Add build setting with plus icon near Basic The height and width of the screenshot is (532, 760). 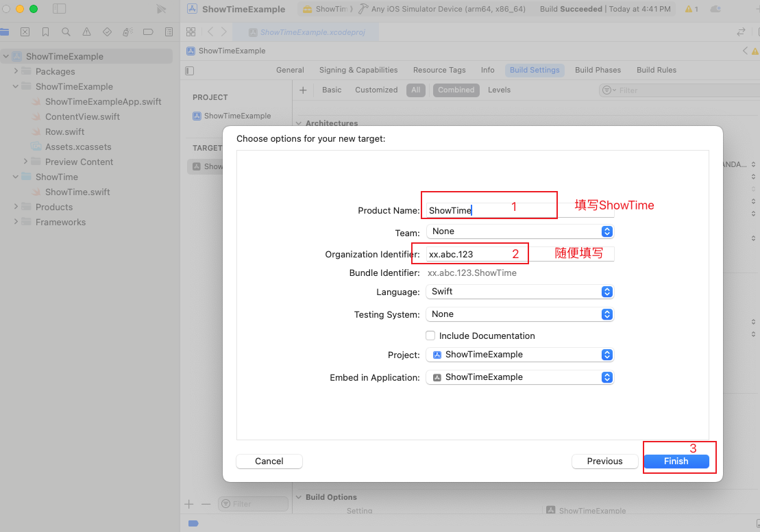(x=303, y=90)
